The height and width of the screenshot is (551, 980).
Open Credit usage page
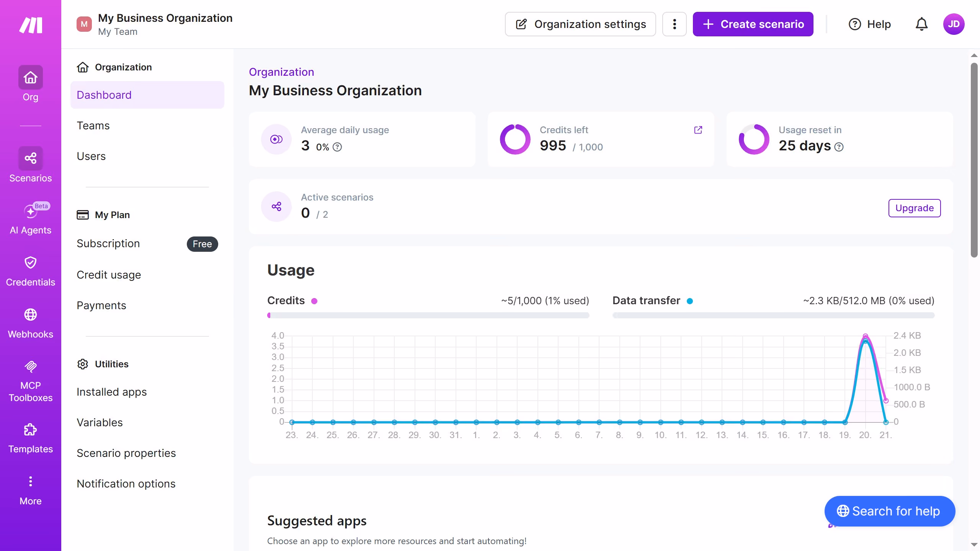pos(147,275)
